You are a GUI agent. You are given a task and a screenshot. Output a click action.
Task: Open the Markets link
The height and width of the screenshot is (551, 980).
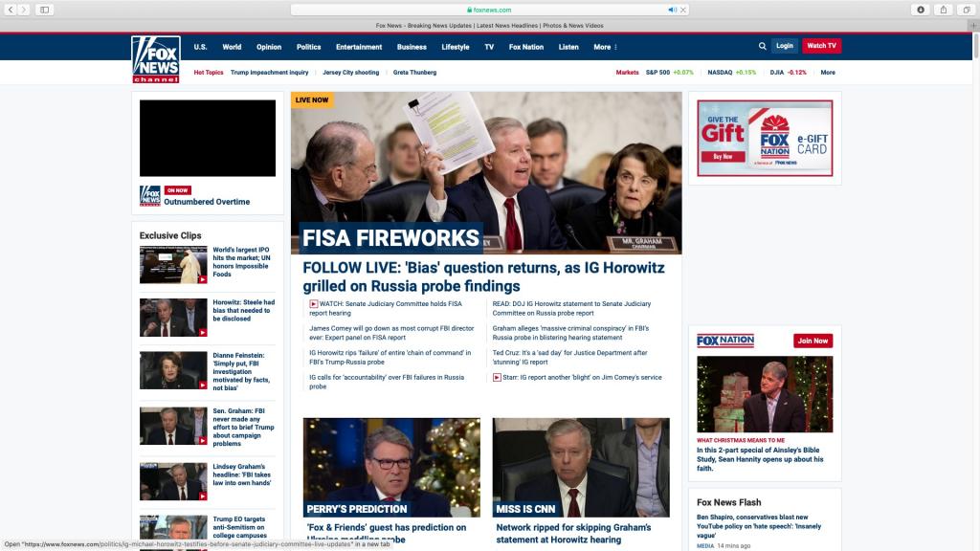pyautogui.click(x=627, y=73)
